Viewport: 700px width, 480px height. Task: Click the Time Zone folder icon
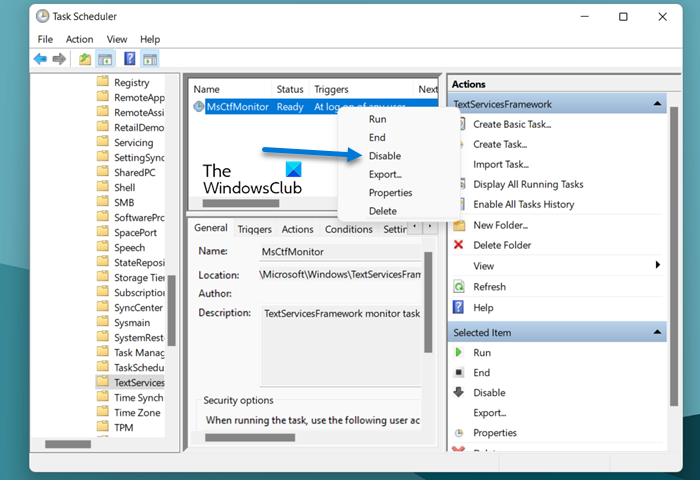(103, 411)
